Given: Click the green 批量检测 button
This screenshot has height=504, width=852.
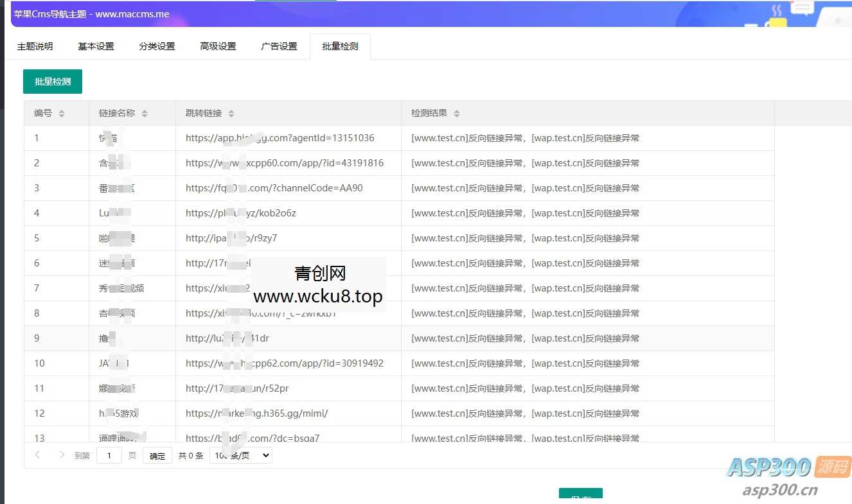Looking at the screenshot, I should pos(52,82).
